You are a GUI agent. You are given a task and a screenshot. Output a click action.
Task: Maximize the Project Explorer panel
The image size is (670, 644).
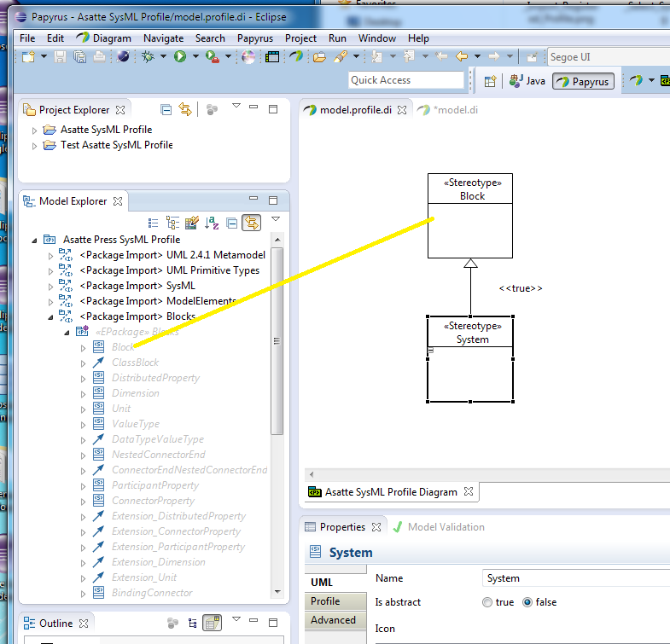pyautogui.click(x=273, y=109)
